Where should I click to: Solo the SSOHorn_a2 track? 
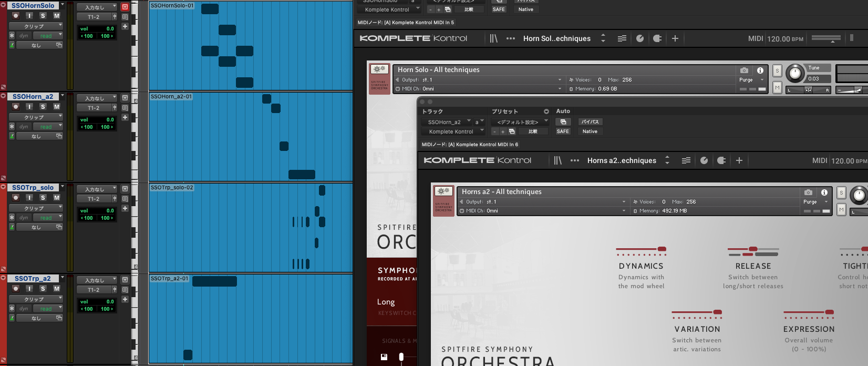(43, 107)
